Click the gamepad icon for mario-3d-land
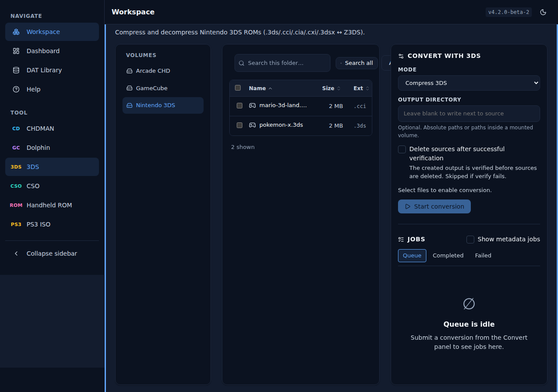558x392 pixels. coord(252,105)
